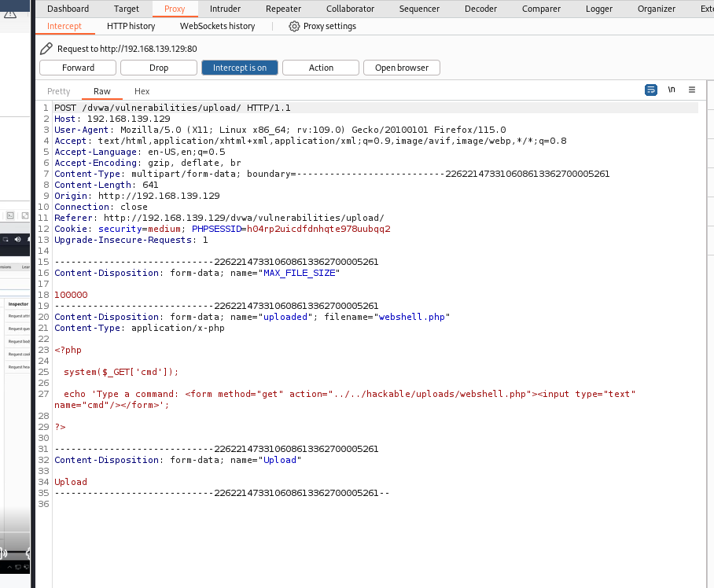The height and width of the screenshot is (588, 714).
Task: Click the Content-Type: application/x-php line
Action: pyautogui.click(x=139, y=328)
